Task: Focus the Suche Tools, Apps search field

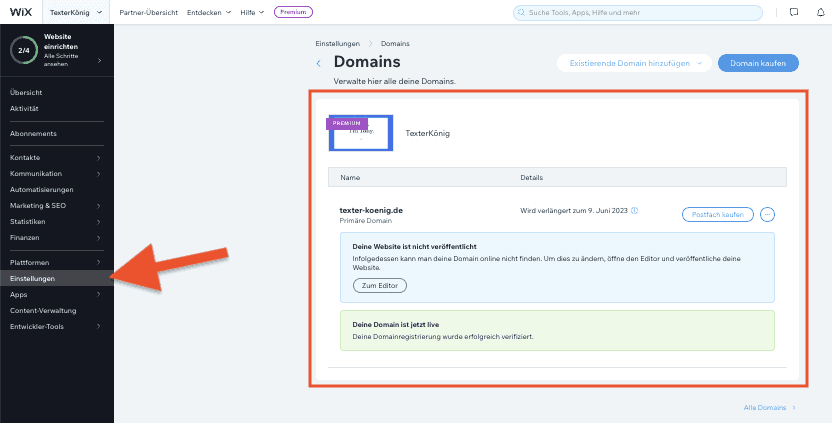Action: pyautogui.click(x=638, y=12)
